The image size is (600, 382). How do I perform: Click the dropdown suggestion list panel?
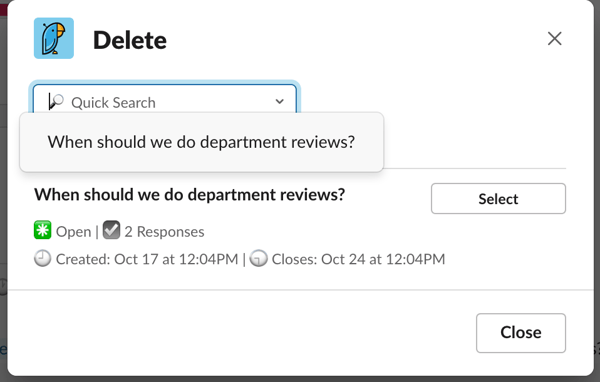(x=202, y=142)
